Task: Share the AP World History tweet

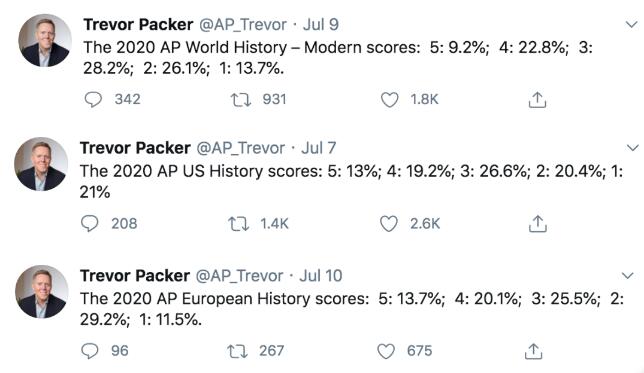Action: point(537,100)
